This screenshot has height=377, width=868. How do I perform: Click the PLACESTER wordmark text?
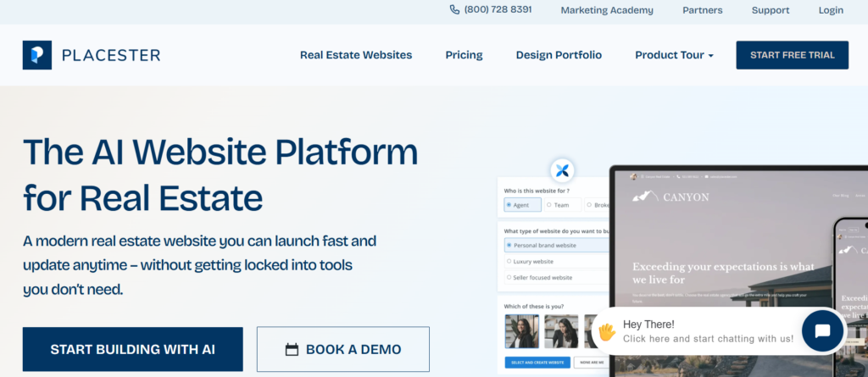click(111, 55)
